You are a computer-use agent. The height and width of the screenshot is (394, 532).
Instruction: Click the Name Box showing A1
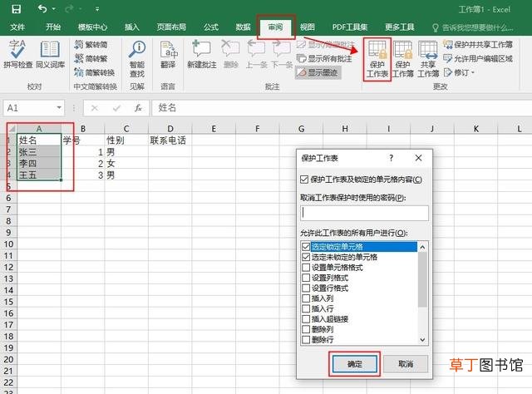[30, 108]
